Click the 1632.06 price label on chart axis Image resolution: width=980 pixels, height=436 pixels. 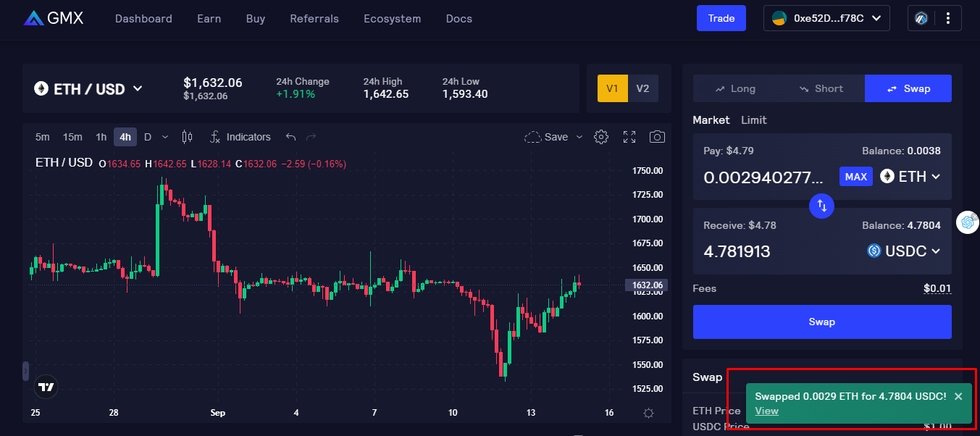pos(648,285)
